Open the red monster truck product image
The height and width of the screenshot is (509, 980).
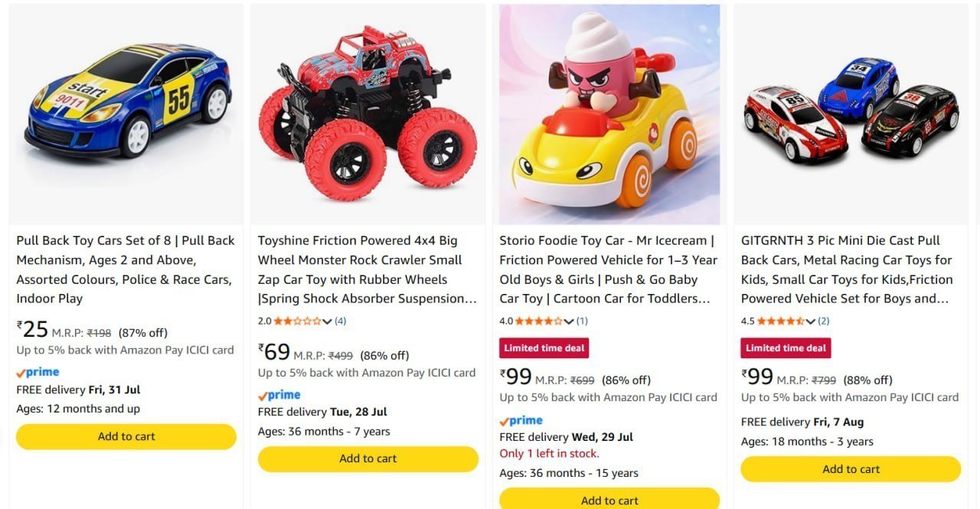point(367,114)
